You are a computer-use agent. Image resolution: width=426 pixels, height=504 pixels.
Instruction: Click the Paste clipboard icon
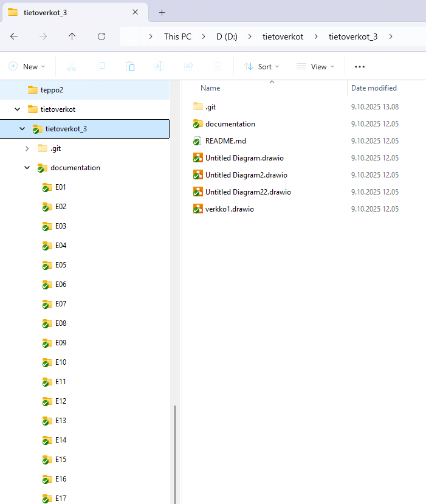[130, 66]
